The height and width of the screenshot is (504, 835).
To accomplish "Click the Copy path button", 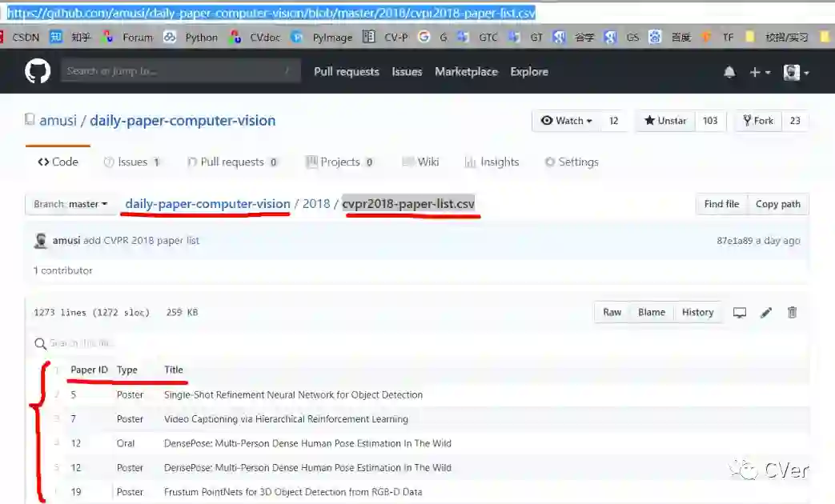I will [x=778, y=204].
